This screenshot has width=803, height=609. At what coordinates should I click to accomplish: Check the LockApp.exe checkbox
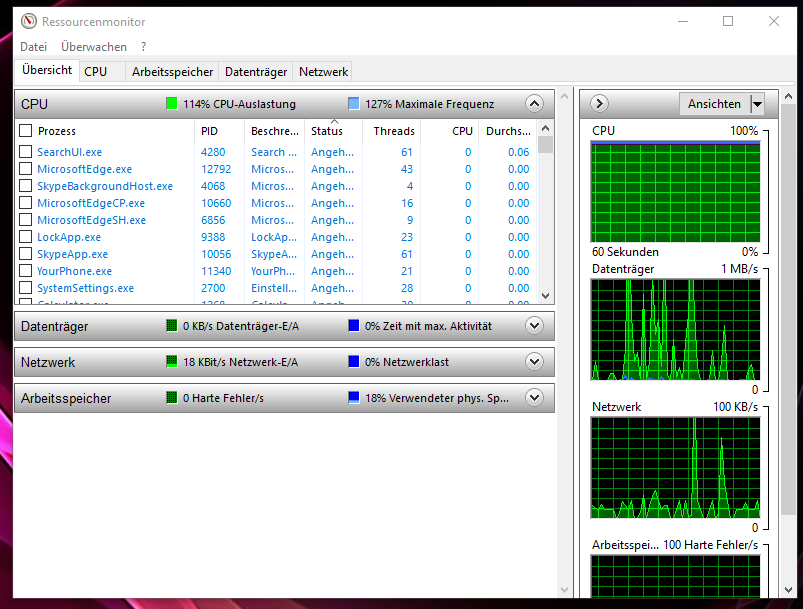[26, 237]
